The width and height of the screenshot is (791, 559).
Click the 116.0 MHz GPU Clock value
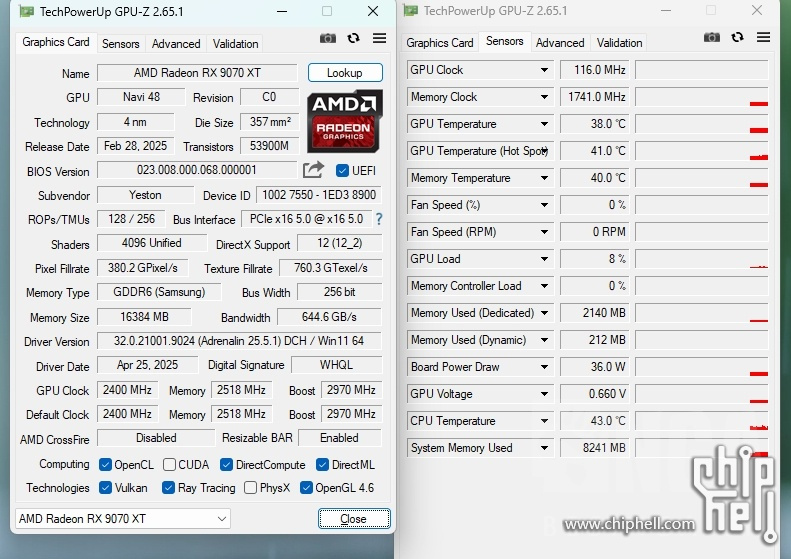pos(594,70)
